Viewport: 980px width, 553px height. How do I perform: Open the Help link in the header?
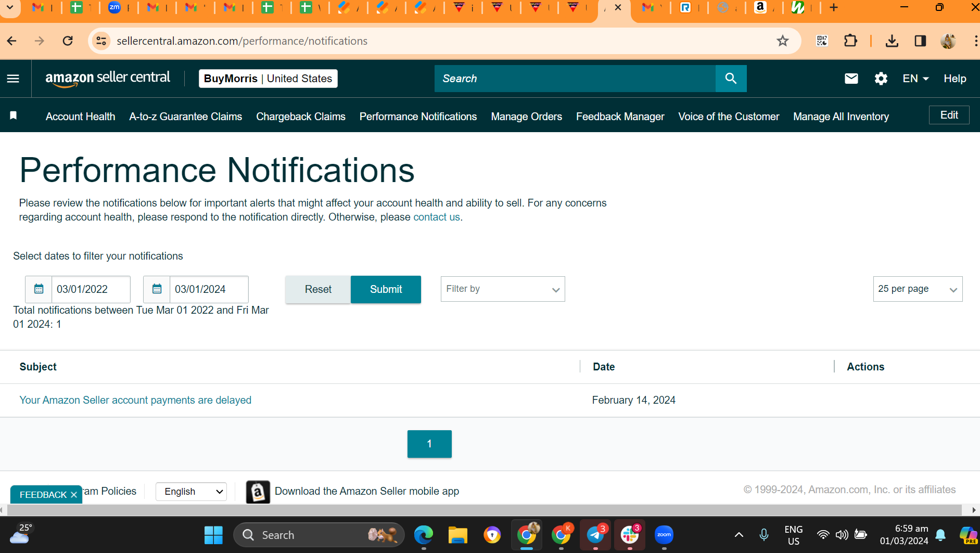[x=955, y=79]
